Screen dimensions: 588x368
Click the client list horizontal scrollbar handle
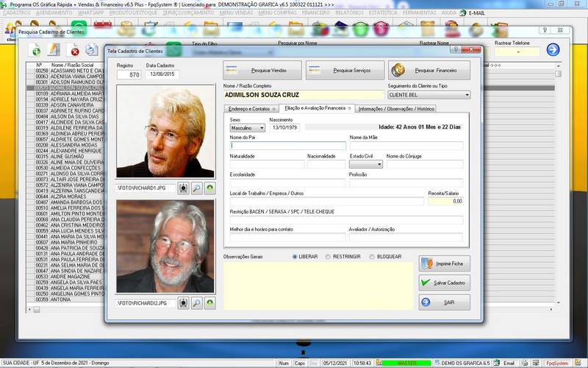coord(37,310)
